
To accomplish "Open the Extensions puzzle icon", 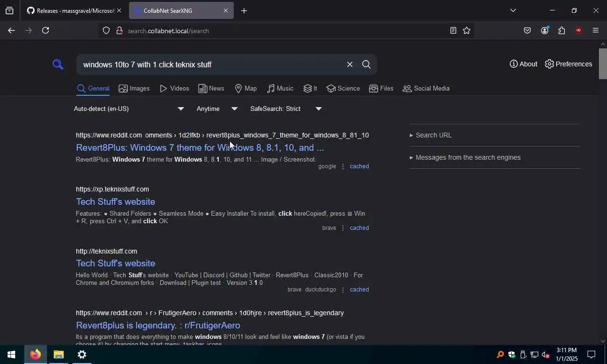I will [561, 30].
